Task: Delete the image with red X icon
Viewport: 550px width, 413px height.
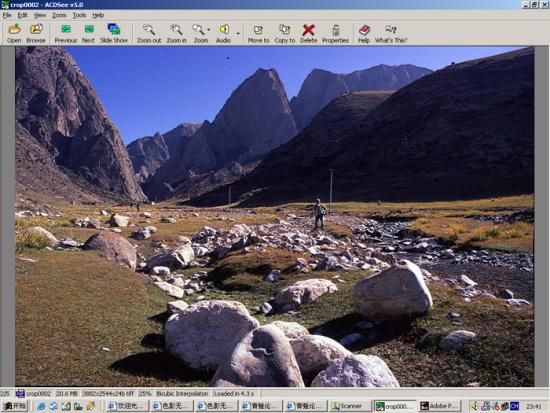Action: coord(309,34)
